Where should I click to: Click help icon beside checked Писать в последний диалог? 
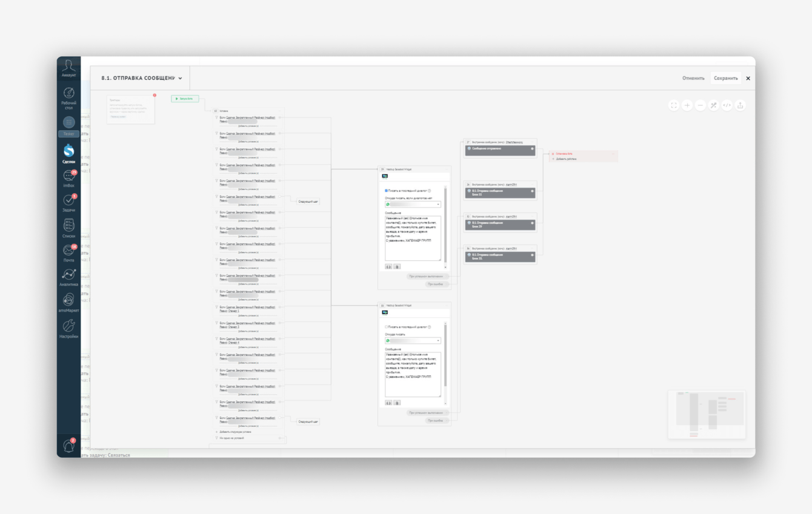[430, 191]
